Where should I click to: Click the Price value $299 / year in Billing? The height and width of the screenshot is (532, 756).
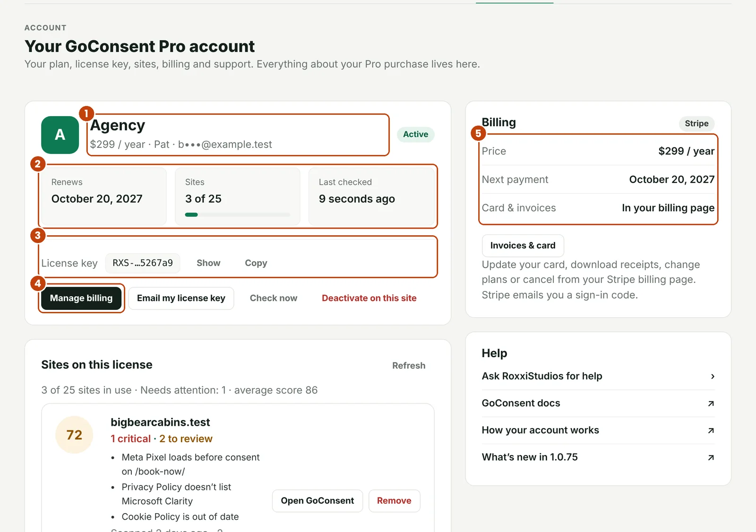(686, 151)
